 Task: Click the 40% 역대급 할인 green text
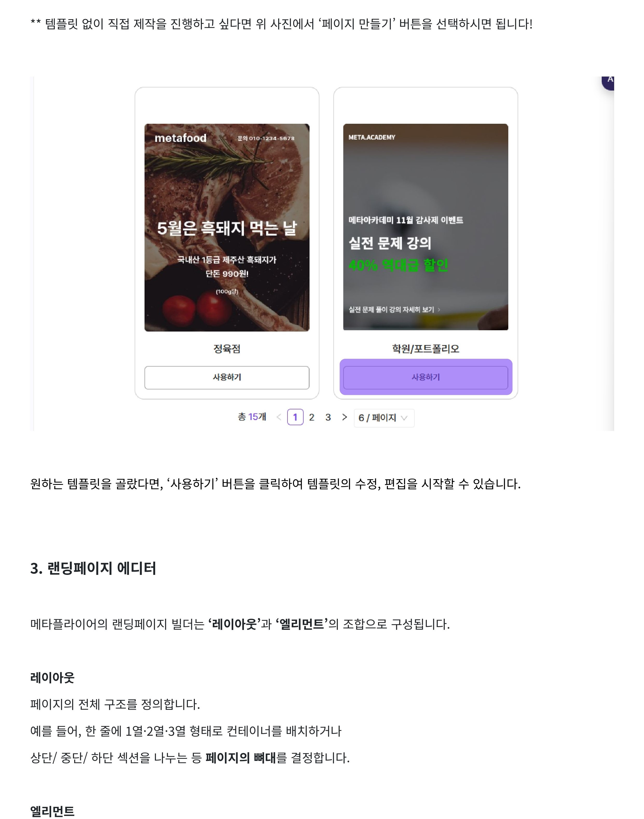coord(399,265)
